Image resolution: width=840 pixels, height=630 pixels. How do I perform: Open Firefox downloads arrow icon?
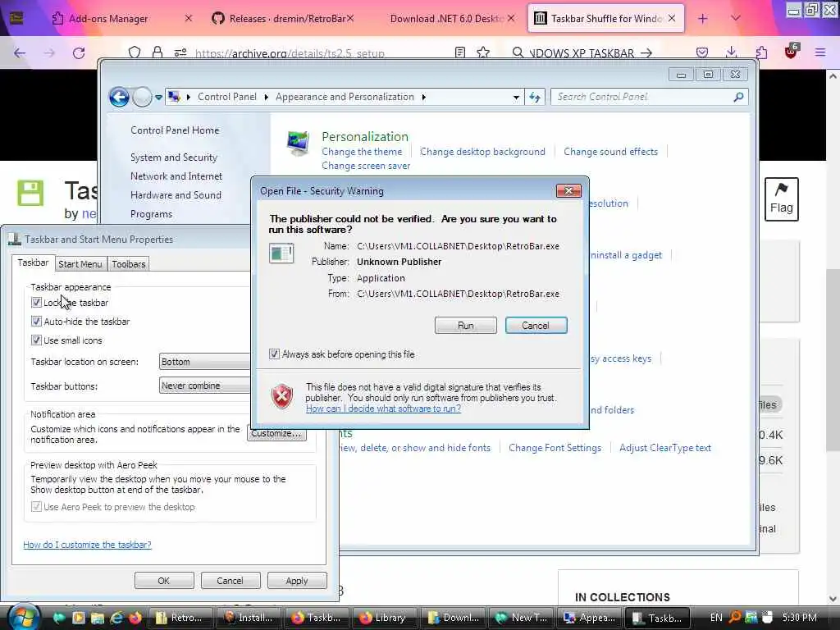(731, 52)
